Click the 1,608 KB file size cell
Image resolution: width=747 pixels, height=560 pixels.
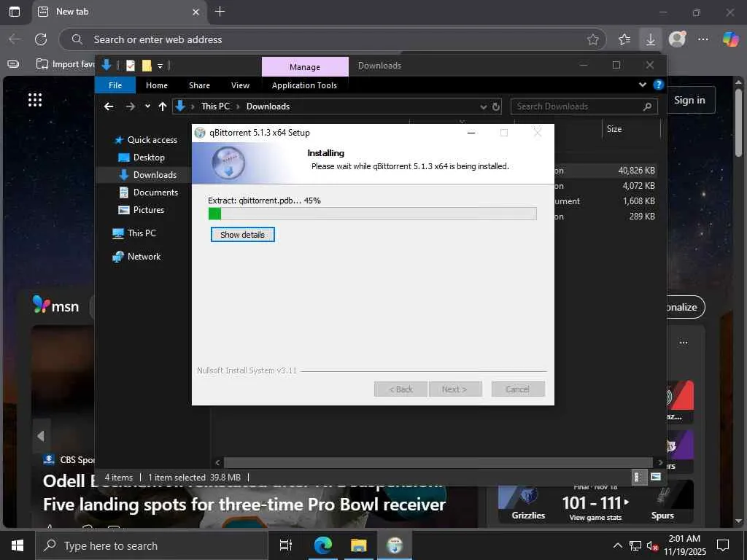coord(638,201)
